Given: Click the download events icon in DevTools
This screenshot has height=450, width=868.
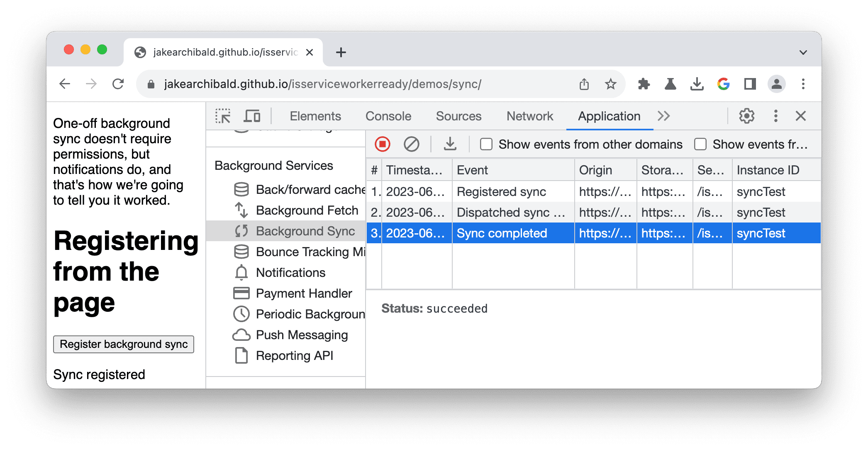Looking at the screenshot, I should click(451, 144).
